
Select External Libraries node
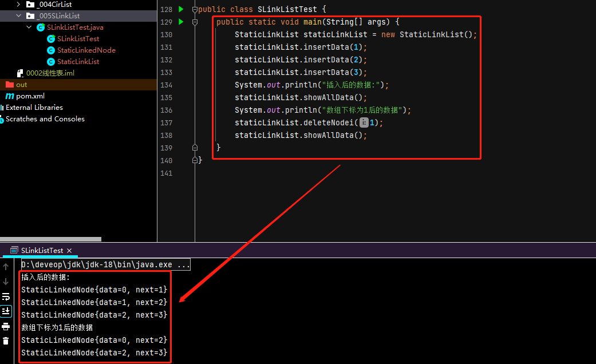coord(34,108)
